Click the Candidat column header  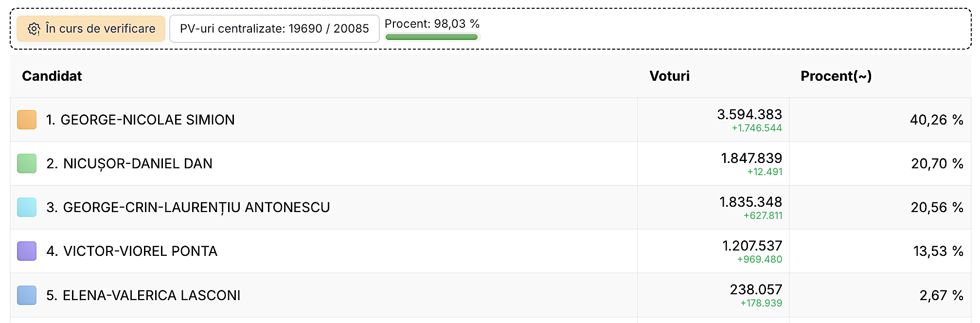[52, 76]
